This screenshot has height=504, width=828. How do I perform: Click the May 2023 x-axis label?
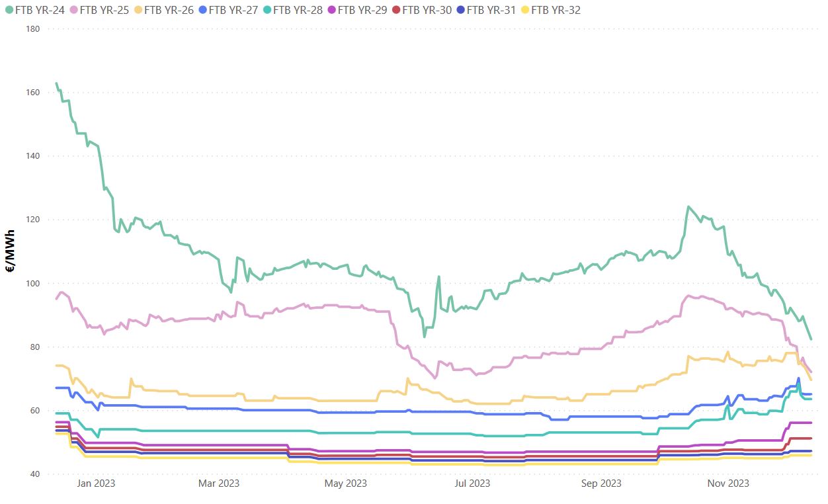346,483
